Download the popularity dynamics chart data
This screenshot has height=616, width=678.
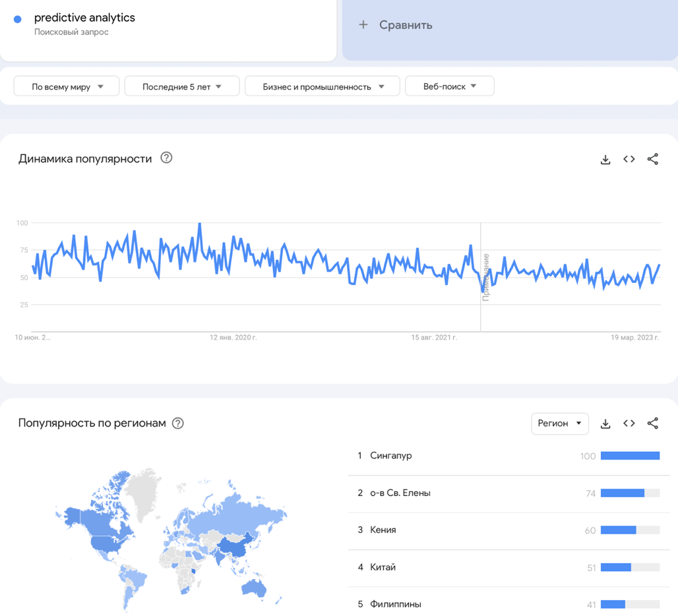tap(605, 160)
